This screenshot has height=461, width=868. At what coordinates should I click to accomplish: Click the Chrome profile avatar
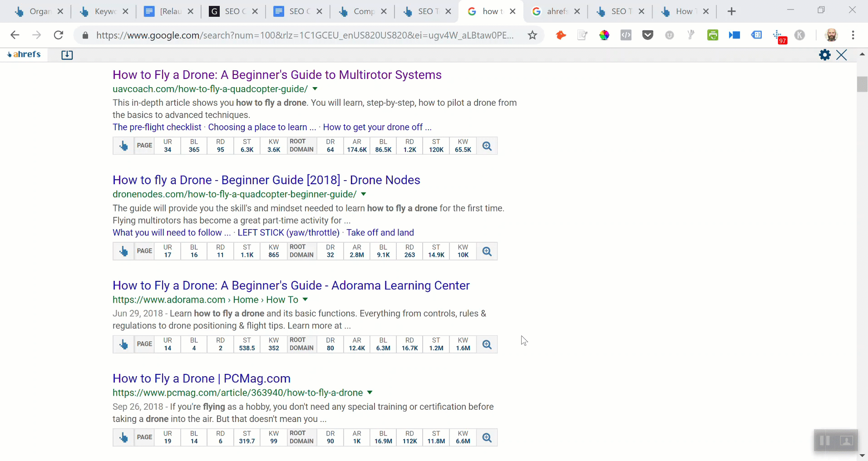(x=831, y=35)
